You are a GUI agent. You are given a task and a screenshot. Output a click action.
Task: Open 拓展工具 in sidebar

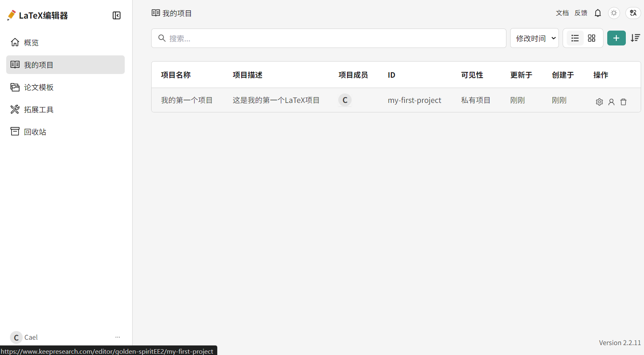(38, 110)
